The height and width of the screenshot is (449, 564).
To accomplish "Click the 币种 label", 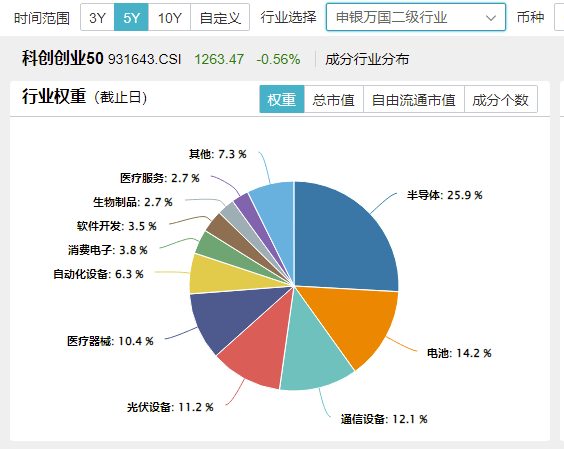I will 530,17.
